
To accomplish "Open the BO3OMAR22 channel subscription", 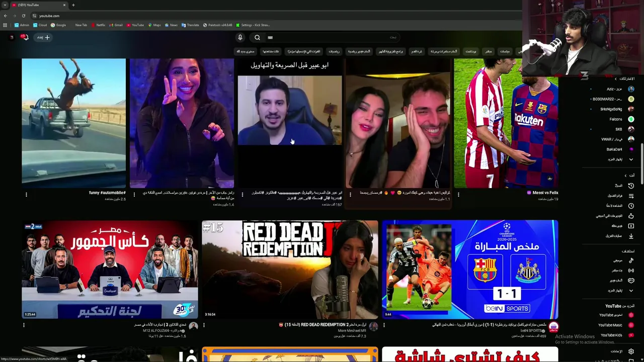I will click(x=613, y=99).
